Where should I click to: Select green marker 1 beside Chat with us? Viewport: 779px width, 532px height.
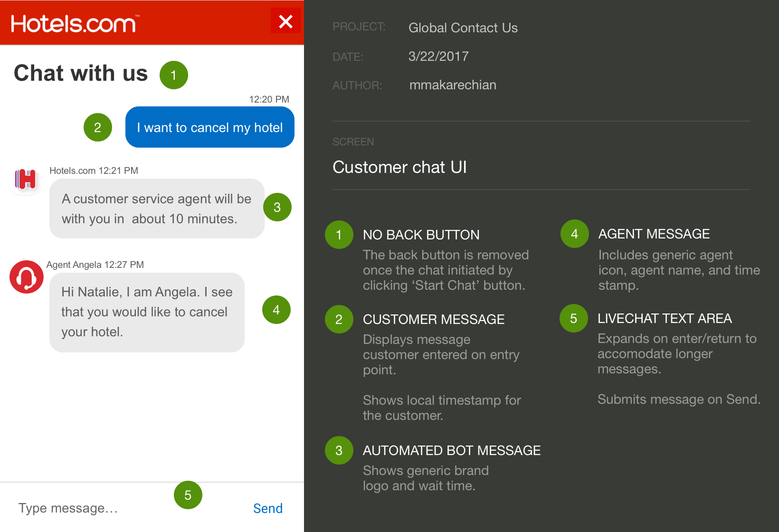173,75
